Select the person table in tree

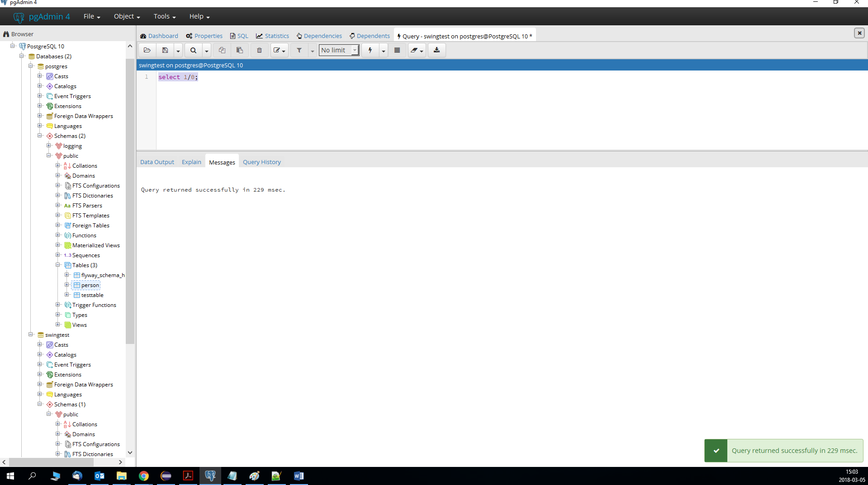click(x=90, y=285)
